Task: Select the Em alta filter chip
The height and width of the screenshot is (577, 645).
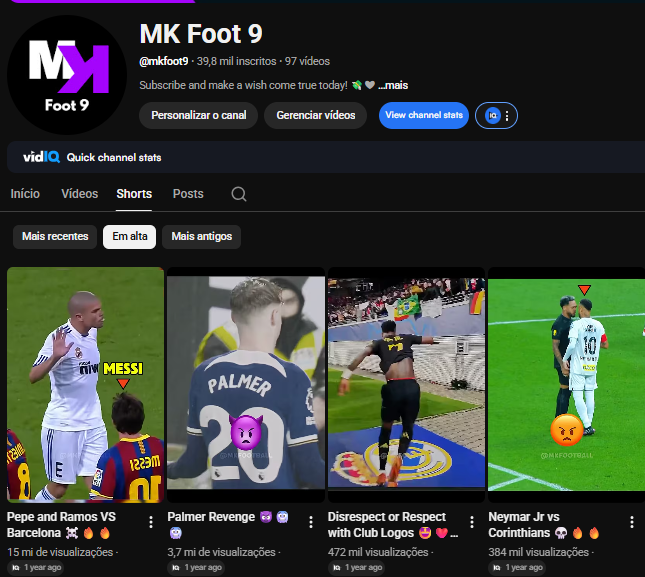Action: click(130, 236)
